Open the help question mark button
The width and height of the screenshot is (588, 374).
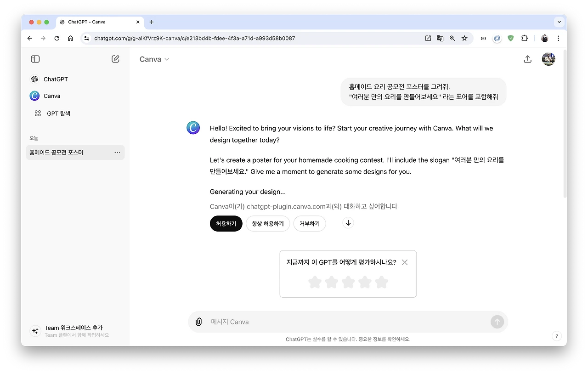pyautogui.click(x=556, y=336)
